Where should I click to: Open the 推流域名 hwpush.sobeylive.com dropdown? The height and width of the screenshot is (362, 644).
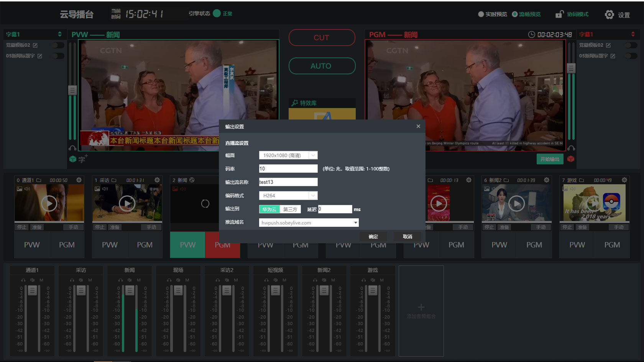(x=309, y=223)
